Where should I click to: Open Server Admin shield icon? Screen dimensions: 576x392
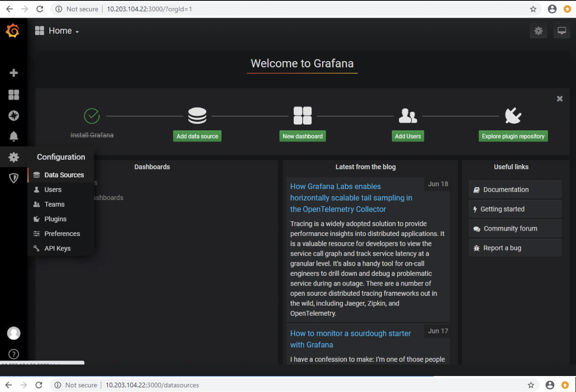point(14,178)
